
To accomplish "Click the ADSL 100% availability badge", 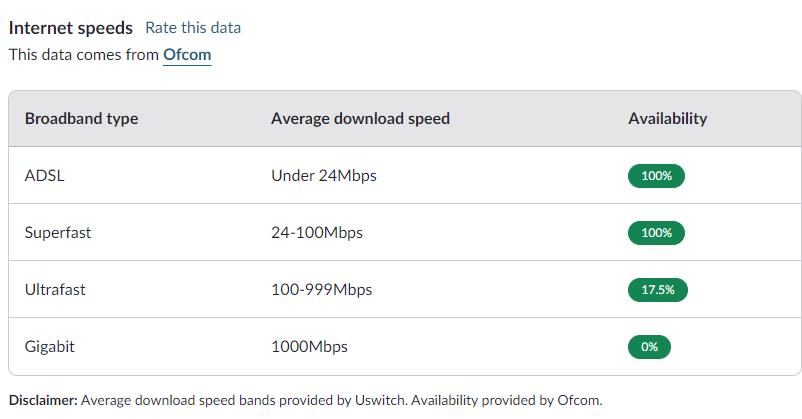I will (656, 176).
